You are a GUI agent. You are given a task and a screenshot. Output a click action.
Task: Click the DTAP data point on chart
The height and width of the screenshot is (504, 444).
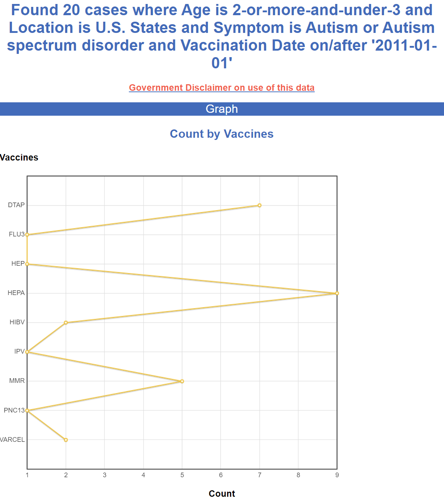tap(260, 205)
